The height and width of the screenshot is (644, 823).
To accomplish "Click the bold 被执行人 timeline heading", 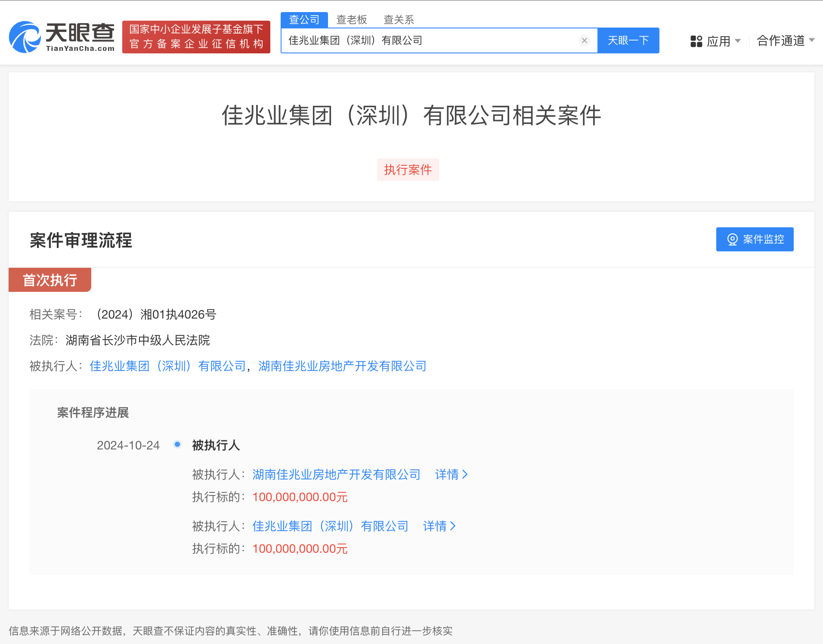I will tap(216, 445).
